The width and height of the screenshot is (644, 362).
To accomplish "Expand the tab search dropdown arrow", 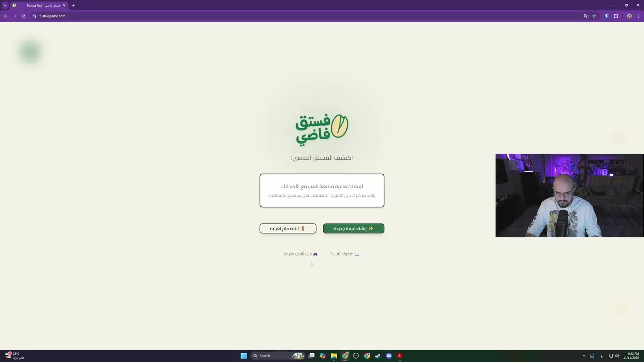I will 5,5.
